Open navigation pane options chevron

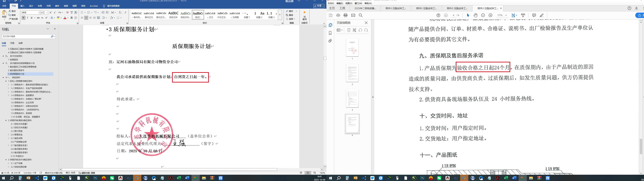pos(48,29)
